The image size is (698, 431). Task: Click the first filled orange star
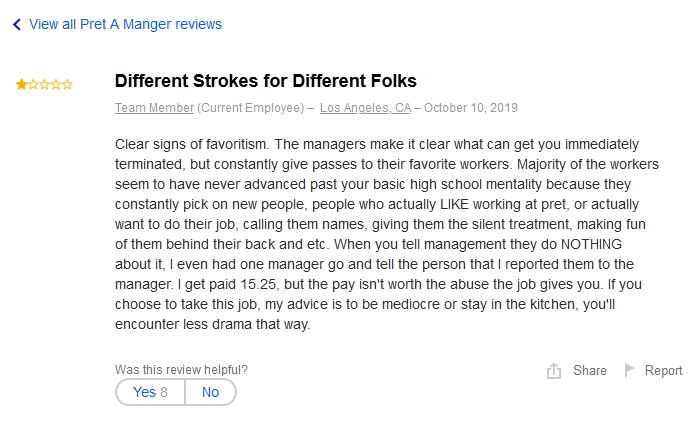coord(21,85)
